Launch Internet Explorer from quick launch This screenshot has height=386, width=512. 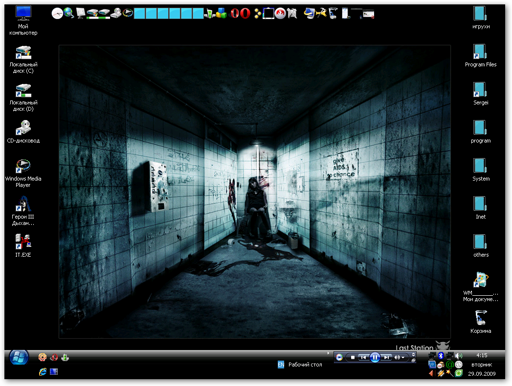pos(42,372)
